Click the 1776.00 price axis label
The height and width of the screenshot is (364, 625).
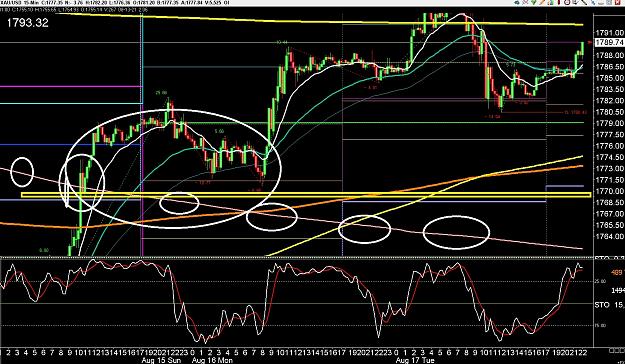coord(610,146)
